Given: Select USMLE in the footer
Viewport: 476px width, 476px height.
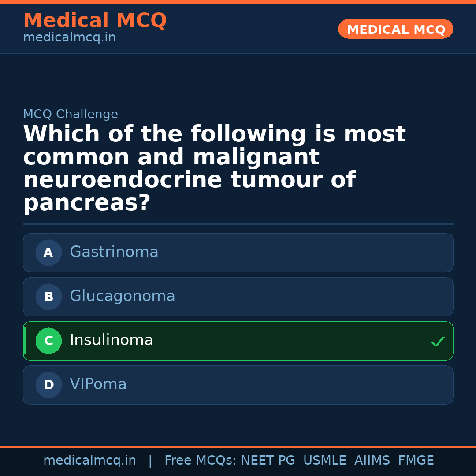Looking at the screenshot, I should click(325, 460).
